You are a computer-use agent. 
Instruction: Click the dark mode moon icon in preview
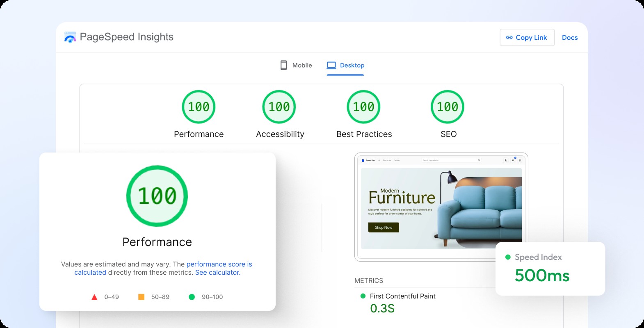(506, 160)
